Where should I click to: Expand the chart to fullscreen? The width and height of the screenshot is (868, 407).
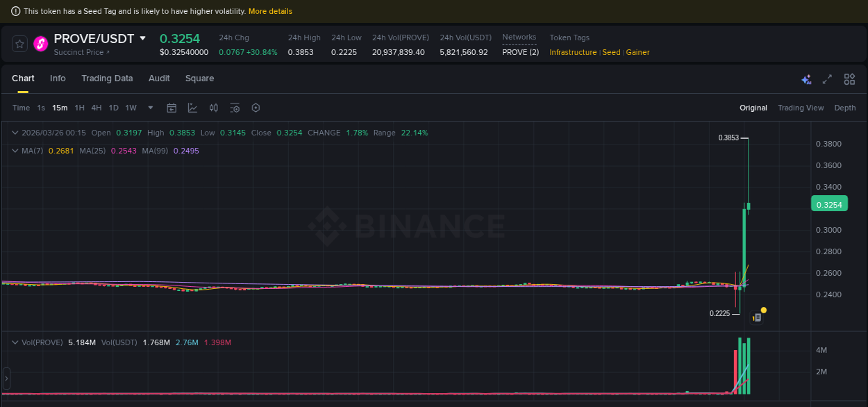tap(827, 79)
